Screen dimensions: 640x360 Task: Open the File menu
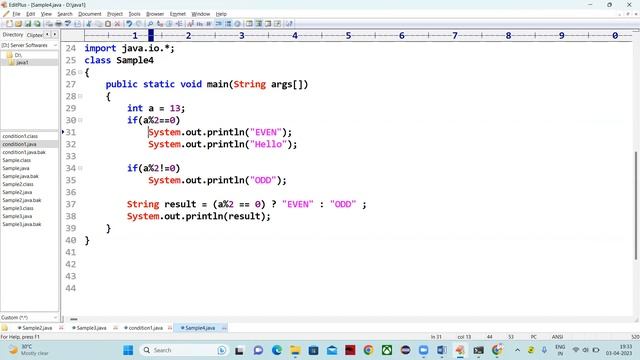point(16,14)
